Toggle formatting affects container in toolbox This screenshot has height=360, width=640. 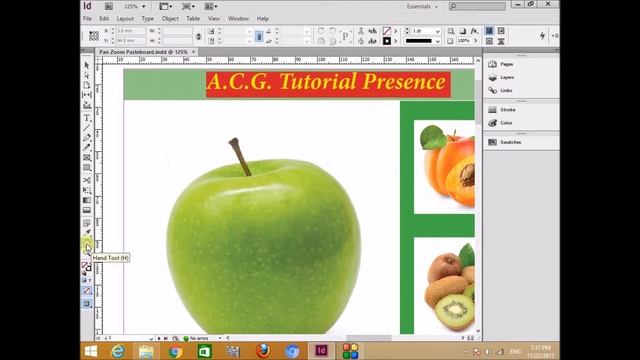84,280
